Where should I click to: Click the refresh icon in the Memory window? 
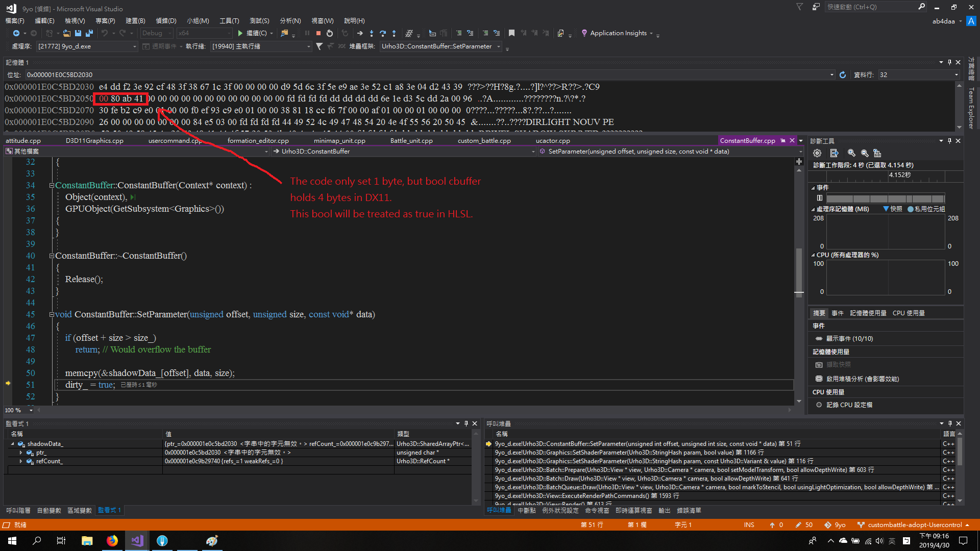843,74
